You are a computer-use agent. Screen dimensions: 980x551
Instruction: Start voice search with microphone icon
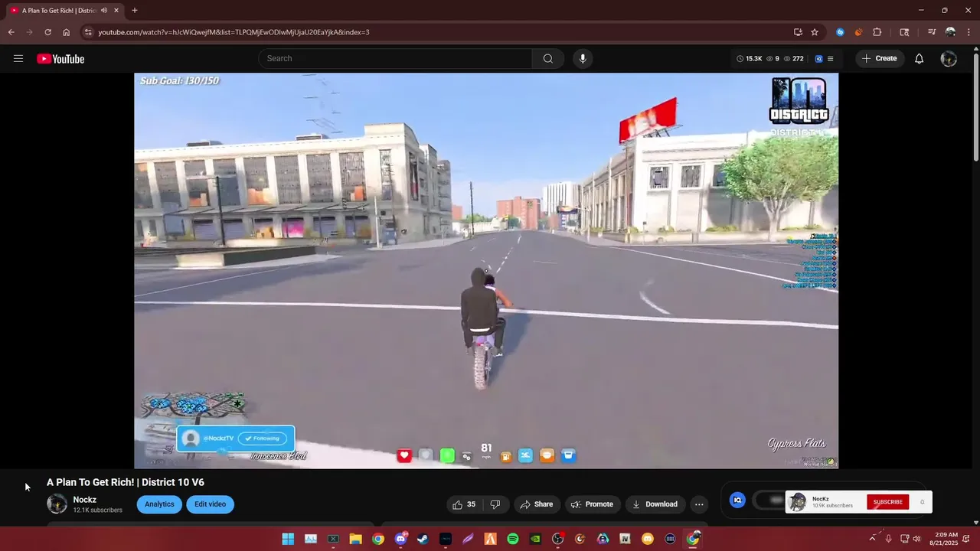click(x=583, y=59)
